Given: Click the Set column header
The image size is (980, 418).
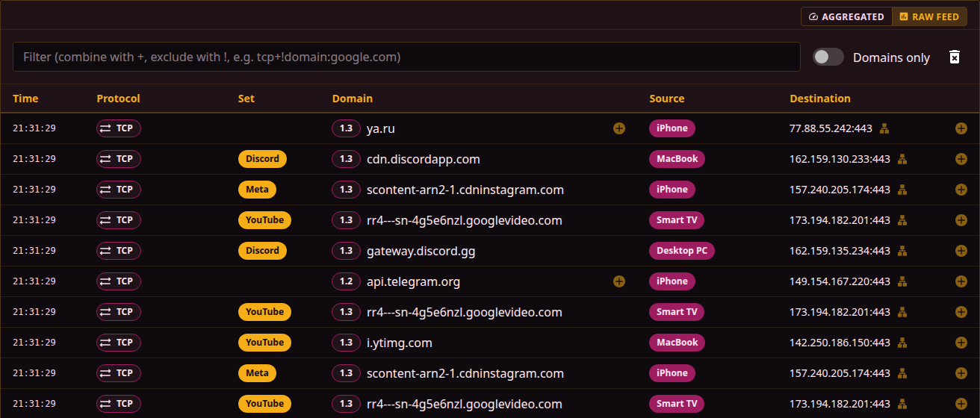Looking at the screenshot, I should coord(246,99).
